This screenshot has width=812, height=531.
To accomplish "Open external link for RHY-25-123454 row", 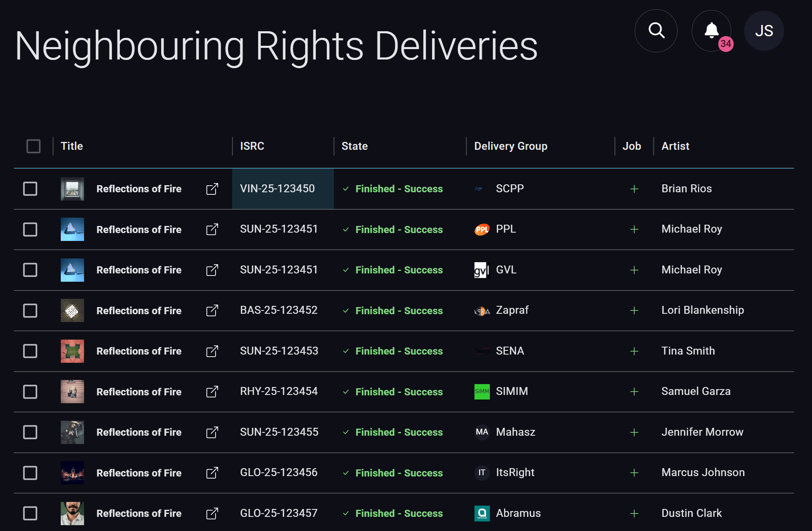I will pyautogui.click(x=212, y=392).
